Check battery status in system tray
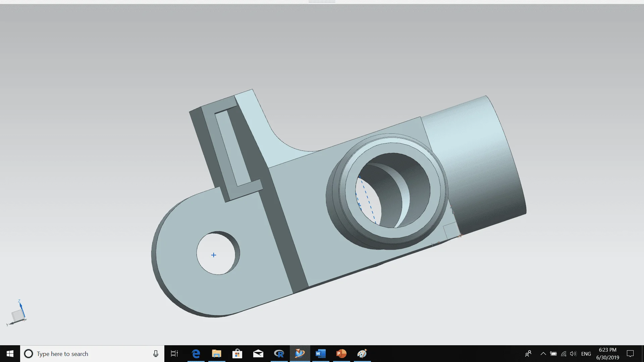This screenshot has width=644, height=362. [553, 354]
